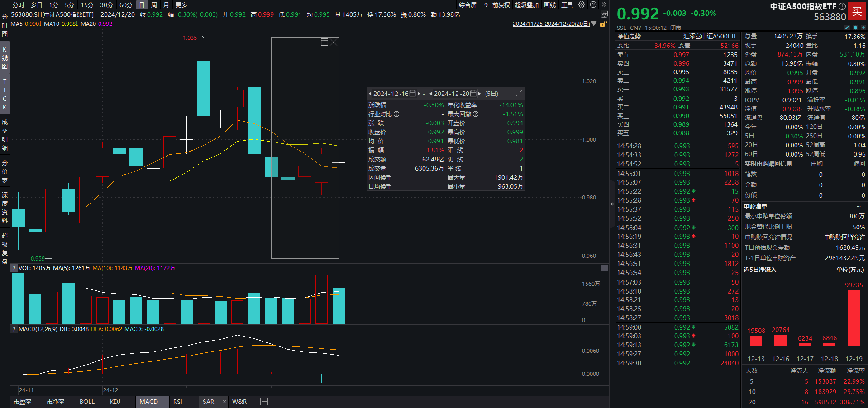Image resolution: width=868 pixels, height=408 pixels.
Task: Click the info icon beside 中证A500指数ETF title
Action: [842, 6]
